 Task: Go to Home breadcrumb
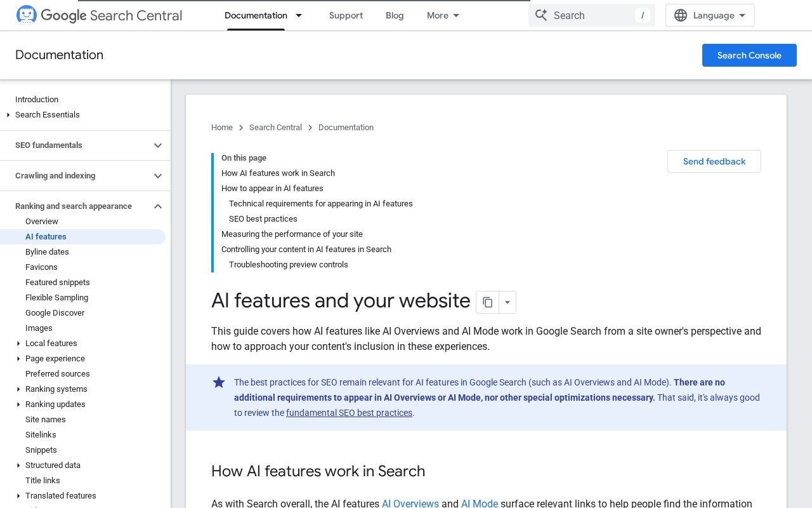pos(222,128)
